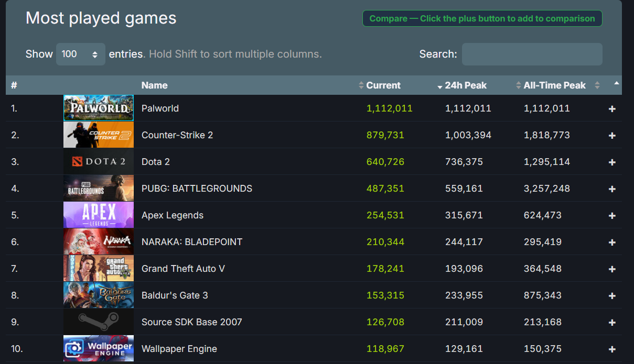This screenshot has width=634, height=364.
Task: Add Baldur's Gate 3 to comparison
Action: pyautogui.click(x=612, y=296)
